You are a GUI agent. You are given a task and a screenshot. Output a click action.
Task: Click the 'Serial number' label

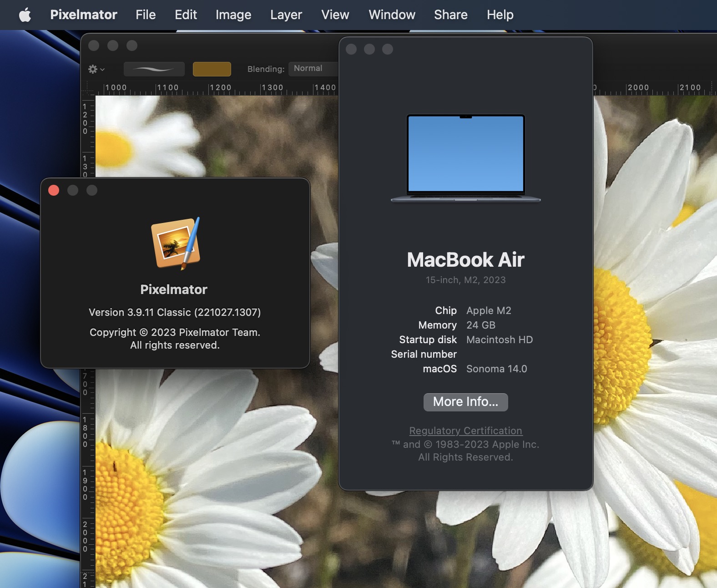424,354
